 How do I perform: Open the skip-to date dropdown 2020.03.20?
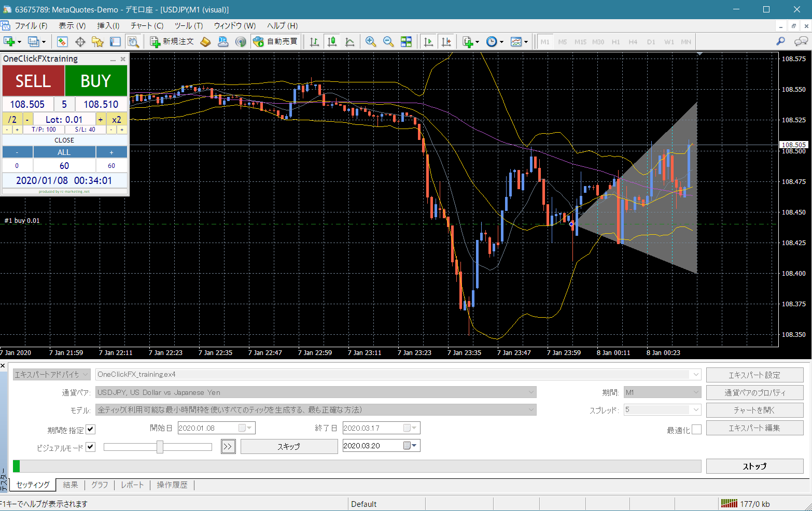pyautogui.click(x=413, y=446)
